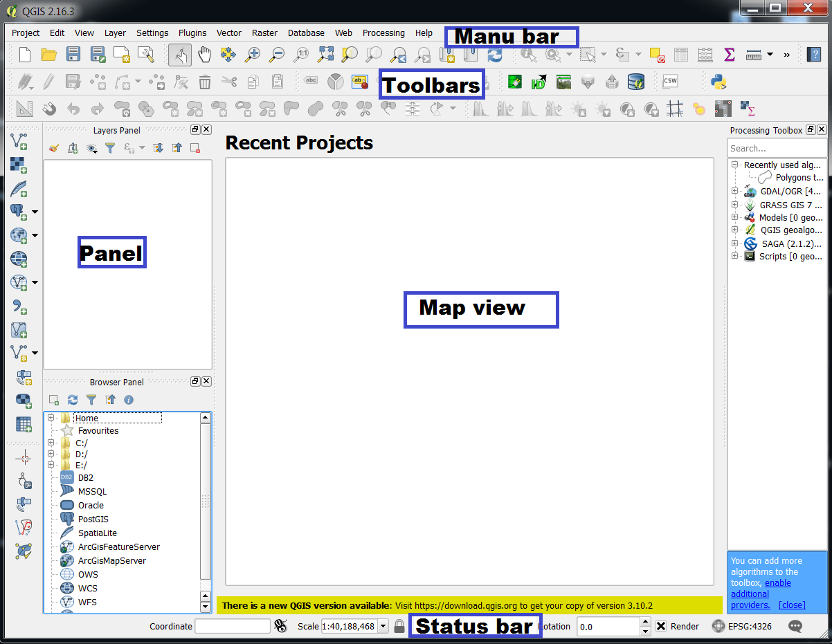Select Oracle in the Browser tree
832x644 pixels.
coord(91,505)
